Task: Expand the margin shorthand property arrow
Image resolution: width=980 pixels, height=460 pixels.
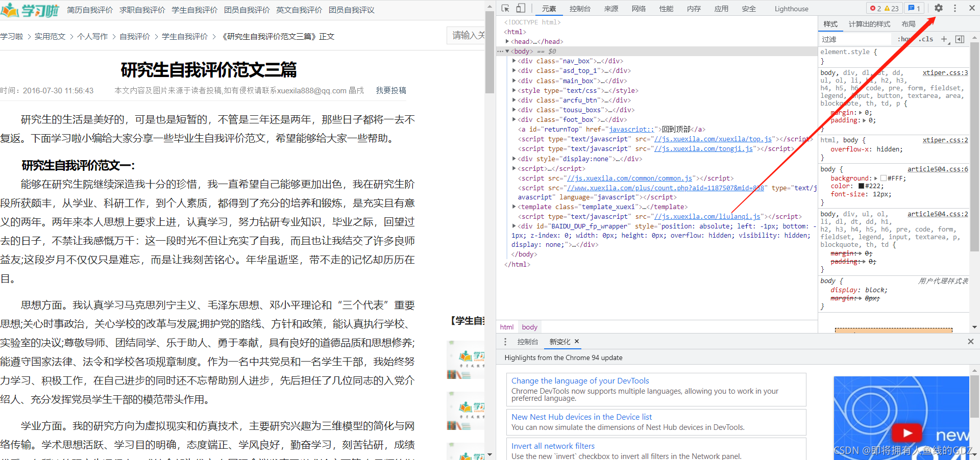Action: (861, 113)
